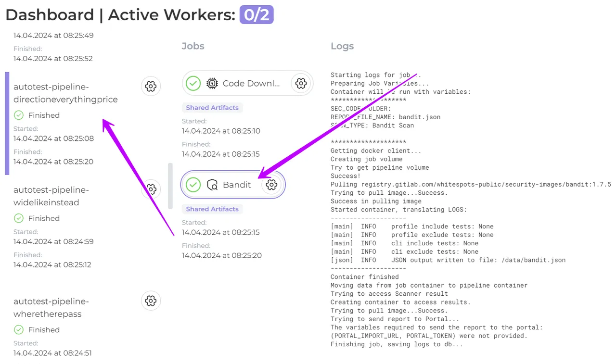616x364 pixels.
Task: Select the autotest-pipeline-directioneverythingprice pipeline
Action: tap(65, 93)
